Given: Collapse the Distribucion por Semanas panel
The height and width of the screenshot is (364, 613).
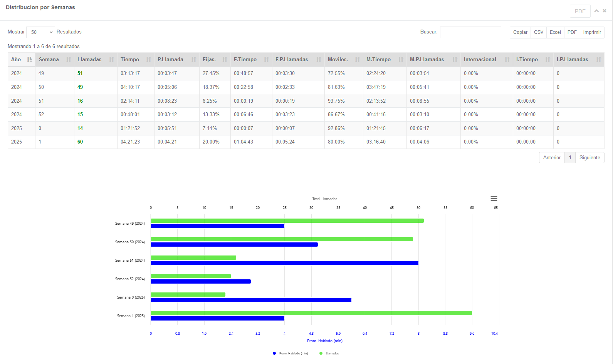Looking at the screenshot, I should (x=596, y=11).
